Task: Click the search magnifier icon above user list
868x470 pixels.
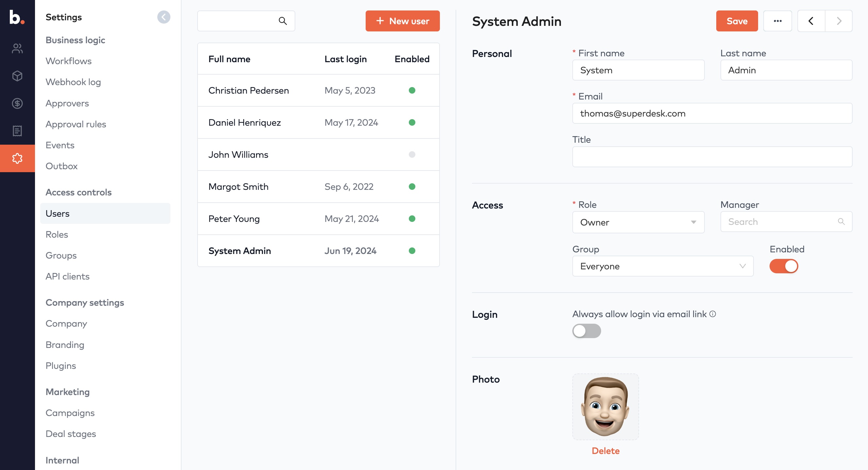Action: (282, 21)
